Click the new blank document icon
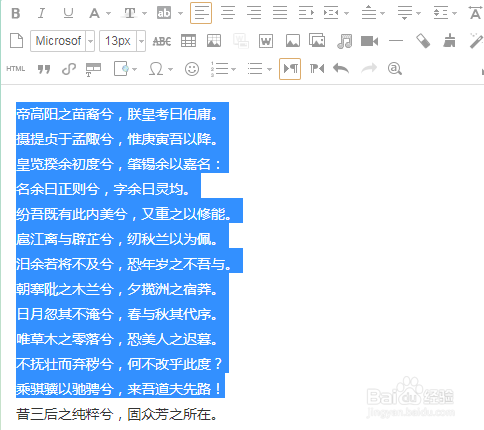This screenshot has width=484, height=430. (x=16, y=41)
